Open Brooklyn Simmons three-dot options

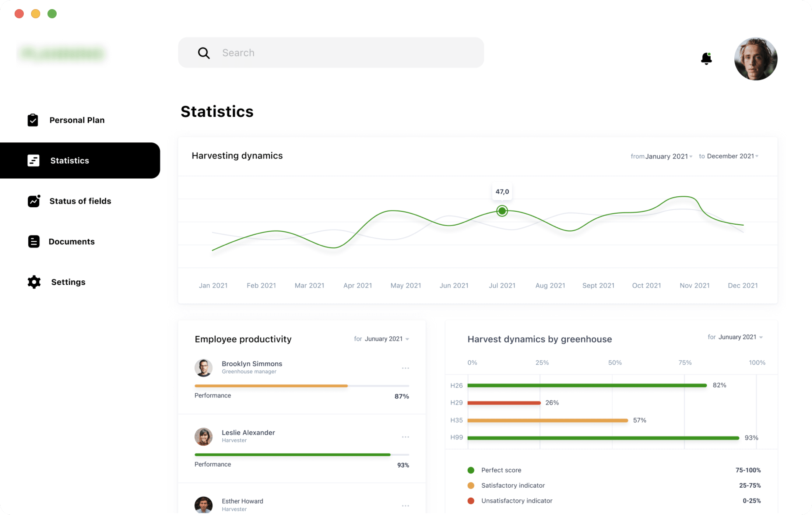click(x=405, y=368)
